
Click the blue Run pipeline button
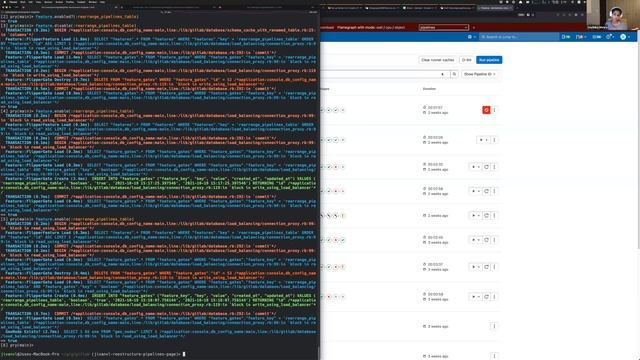[x=489, y=60]
